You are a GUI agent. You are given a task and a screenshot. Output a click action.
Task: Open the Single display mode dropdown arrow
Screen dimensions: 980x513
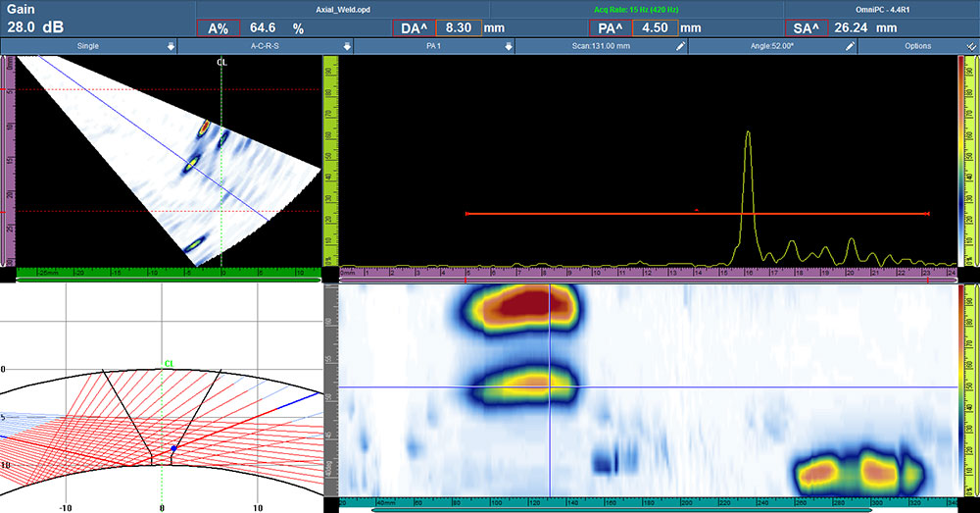point(171,46)
